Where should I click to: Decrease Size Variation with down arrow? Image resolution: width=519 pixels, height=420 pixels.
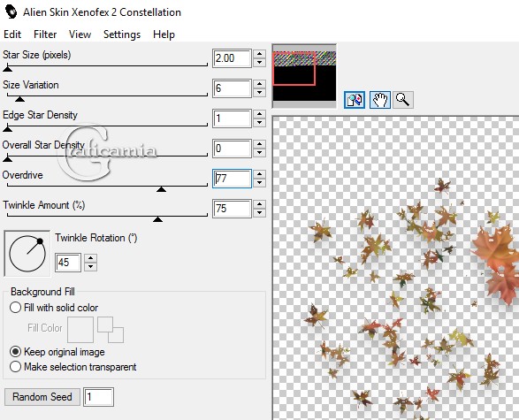pyautogui.click(x=260, y=93)
